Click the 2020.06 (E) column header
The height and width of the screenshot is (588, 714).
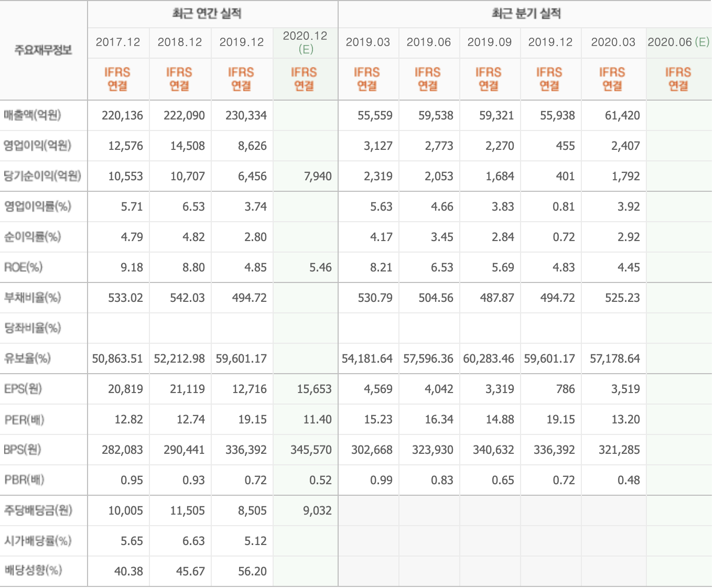pos(678,42)
